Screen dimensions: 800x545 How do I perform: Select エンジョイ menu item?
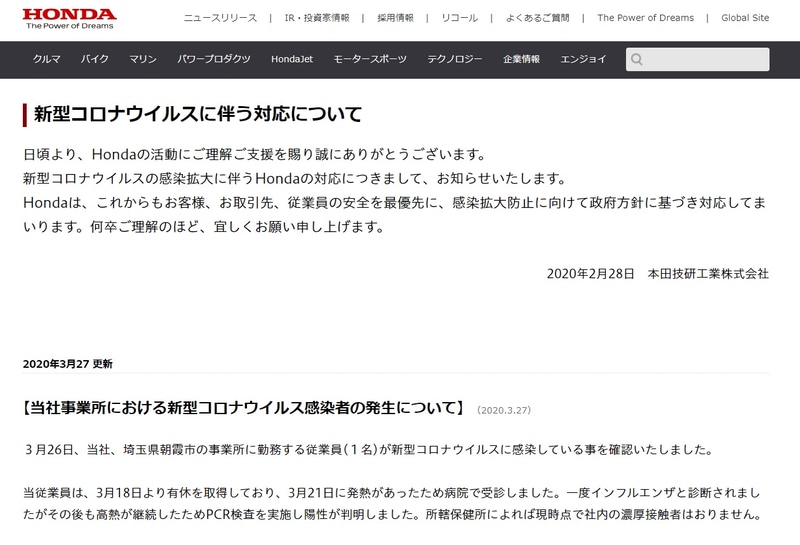pos(583,59)
